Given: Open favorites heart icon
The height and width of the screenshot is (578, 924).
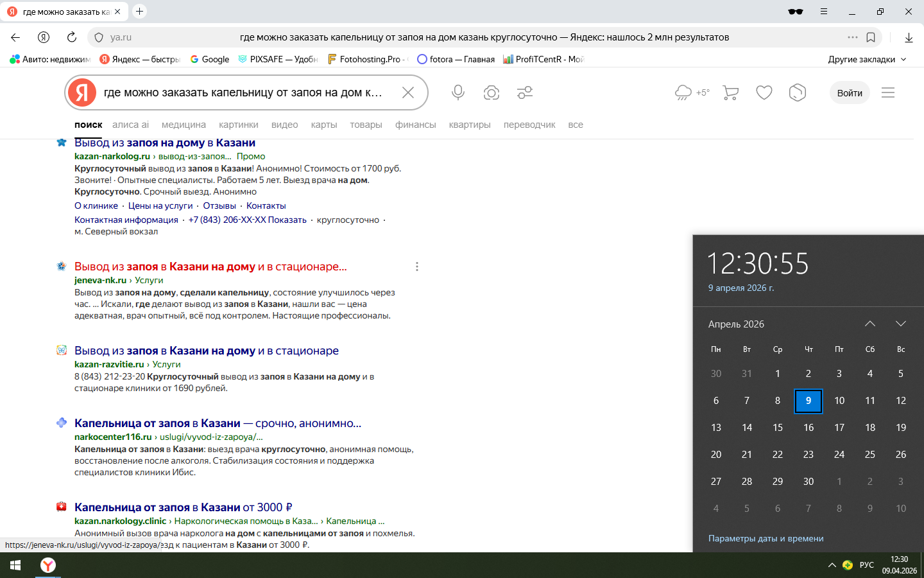Looking at the screenshot, I should 764,93.
